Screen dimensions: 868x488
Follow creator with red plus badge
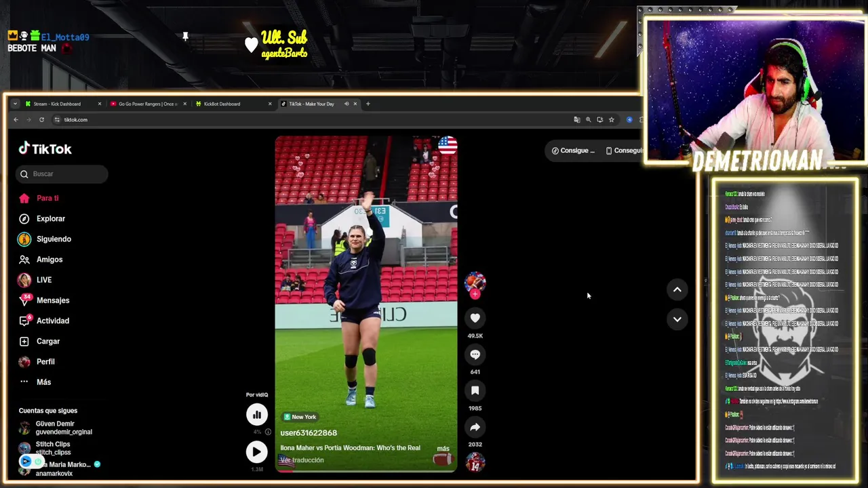point(475,294)
